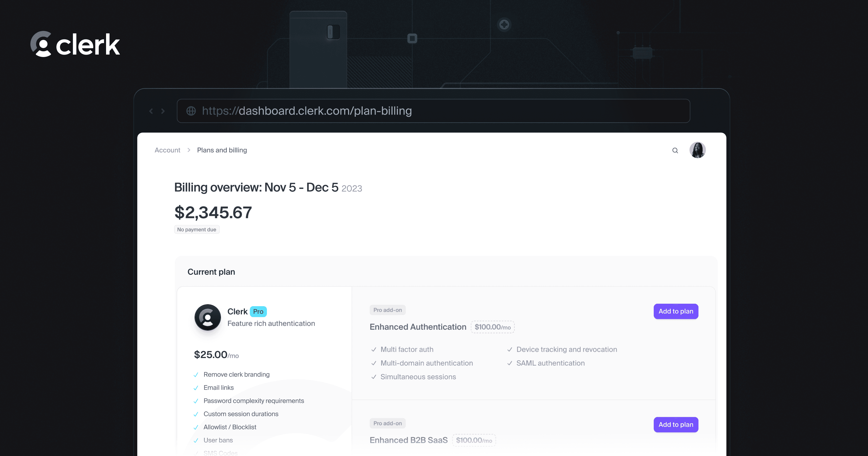Screen dimensions: 868x456
Task: Click checkmark beside SAML authentication
Action: (510, 363)
